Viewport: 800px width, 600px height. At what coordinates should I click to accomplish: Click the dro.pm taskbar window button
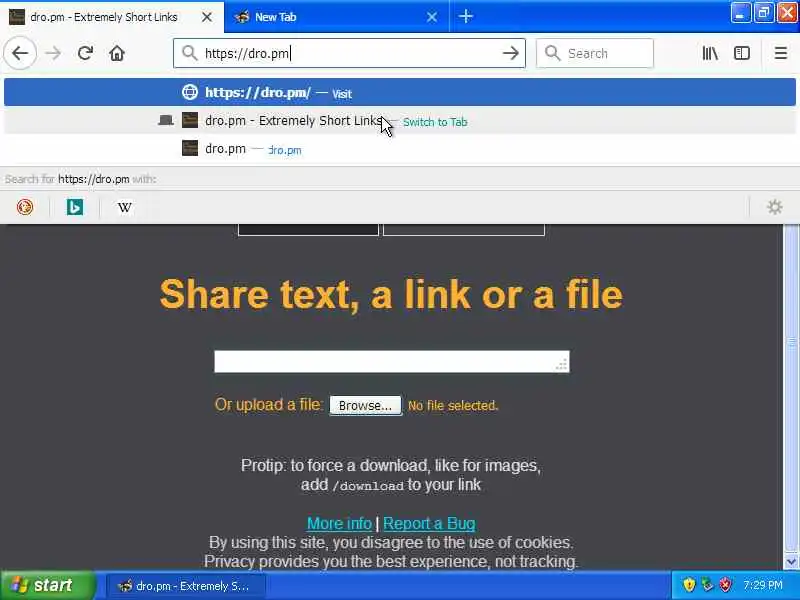click(x=186, y=586)
